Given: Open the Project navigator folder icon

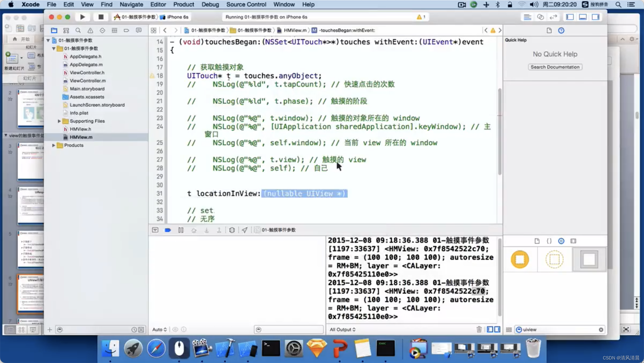Looking at the screenshot, I should [54, 30].
